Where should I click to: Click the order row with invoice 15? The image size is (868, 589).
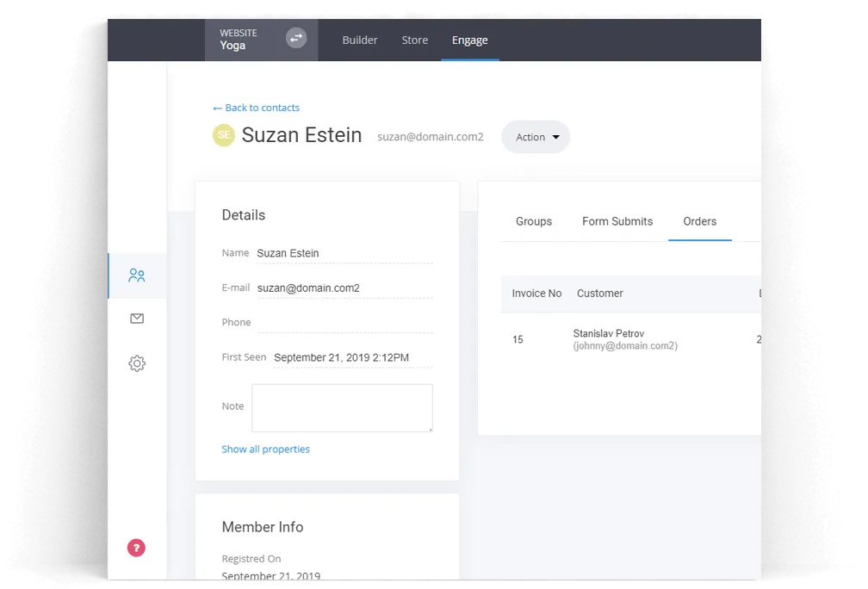(x=630, y=339)
